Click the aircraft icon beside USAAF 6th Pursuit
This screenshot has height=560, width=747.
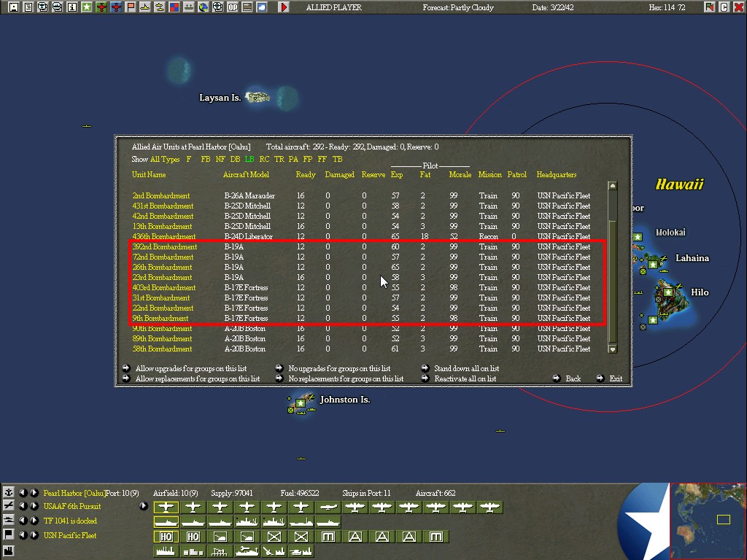(x=8, y=506)
